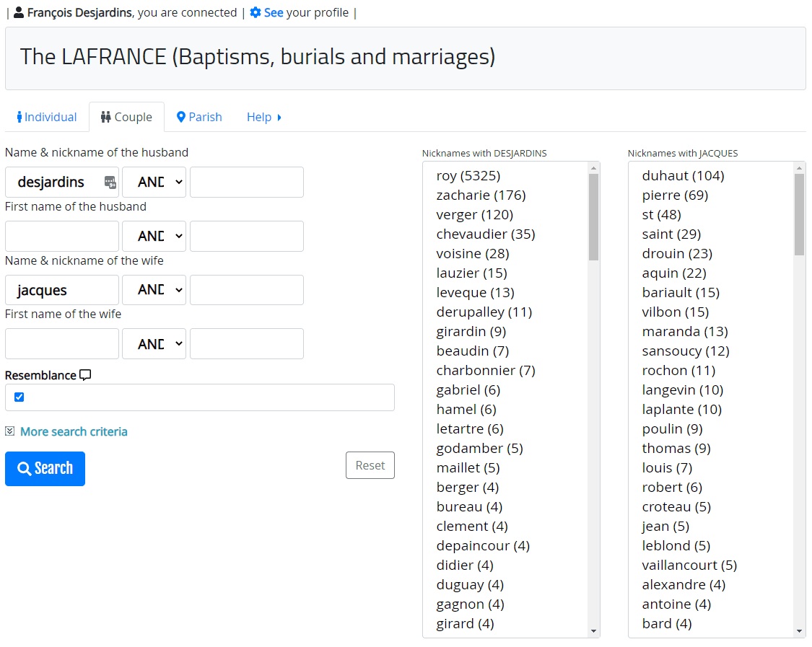Click the map pin icon on Parish tab
The height and width of the screenshot is (647, 812).
(181, 117)
